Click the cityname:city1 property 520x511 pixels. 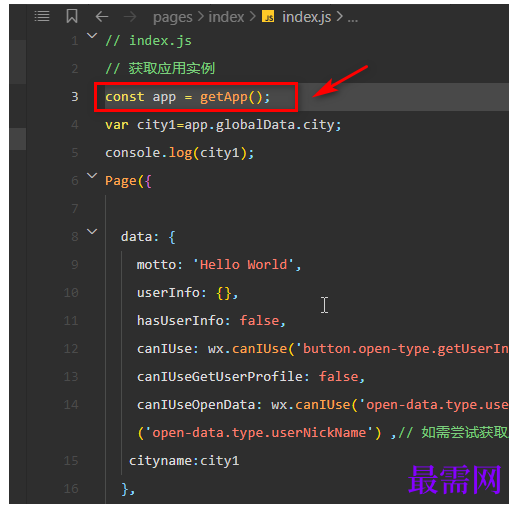click(x=184, y=461)
